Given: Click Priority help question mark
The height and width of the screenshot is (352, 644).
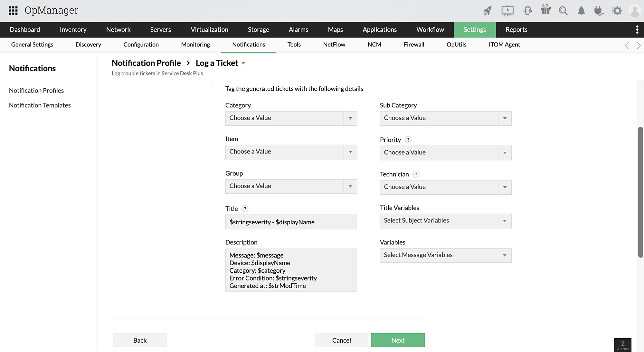Looking at the screenshot, I should (x=408, y=140).
